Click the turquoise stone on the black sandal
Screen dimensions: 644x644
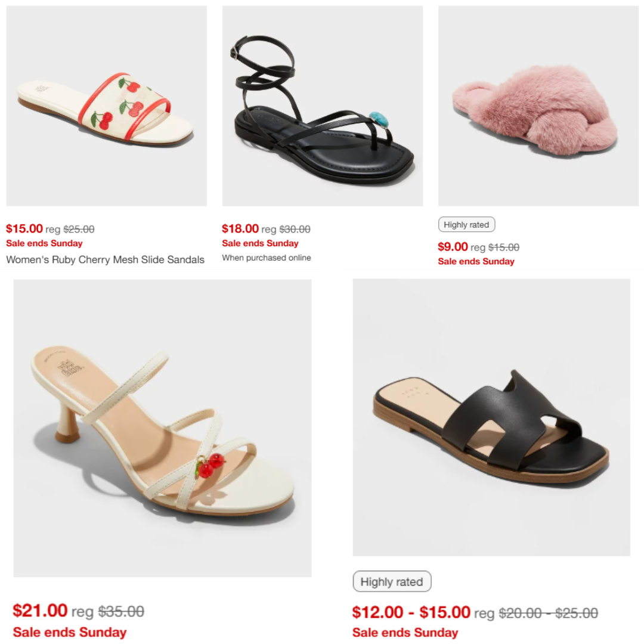[x=378, y=118]
